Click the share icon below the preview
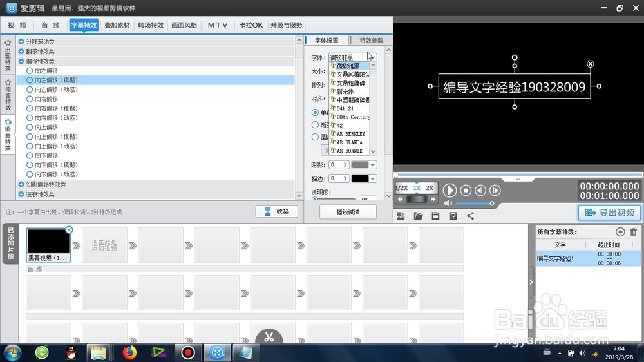Image resolution: width=644 pixels, height=362 pixels. 470,216
